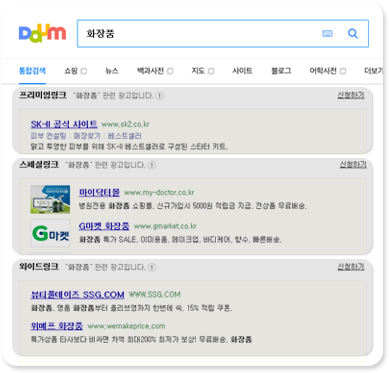389x373 pixels.
Task: Click into the search field containing 화장품
Action: pyautogui.click(x=200, y=33)
